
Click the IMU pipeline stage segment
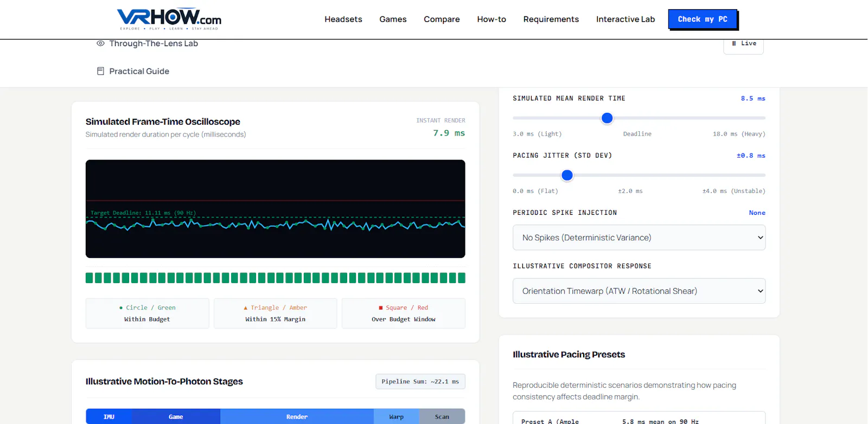(x=109, y=416)
